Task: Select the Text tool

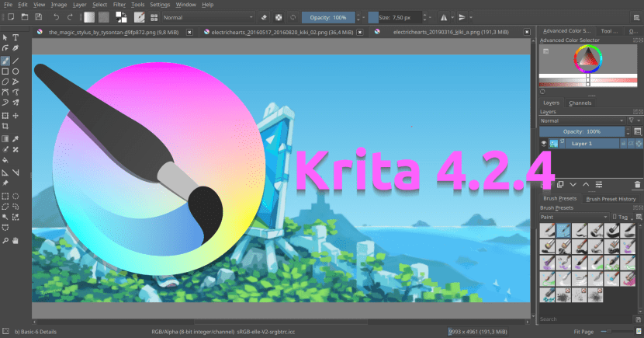Action: (16, 37)
